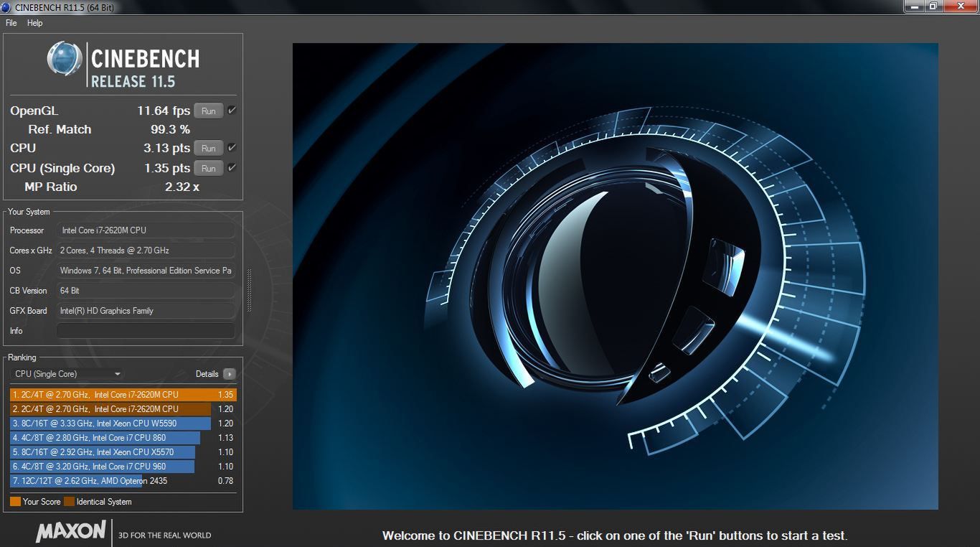Screen dimensions: 980x547
Task: Select ranking row 2 i7-2620M scoring 1.20
Action: 123,409
